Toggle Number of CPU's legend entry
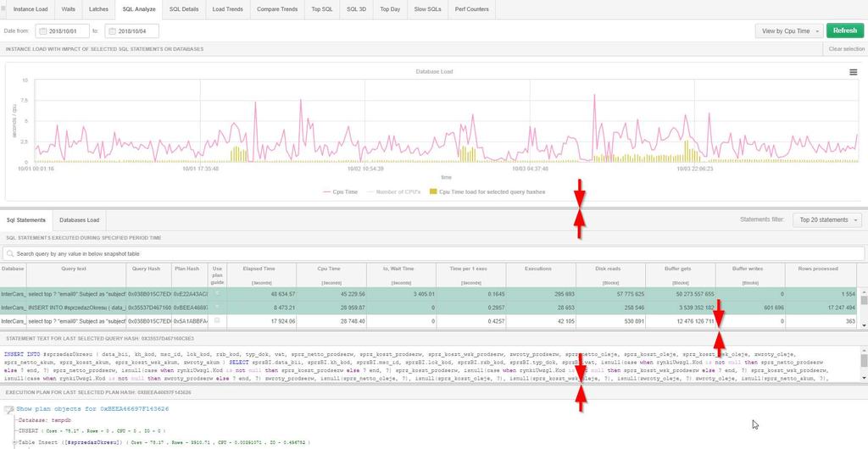 [x=394, y=191]
